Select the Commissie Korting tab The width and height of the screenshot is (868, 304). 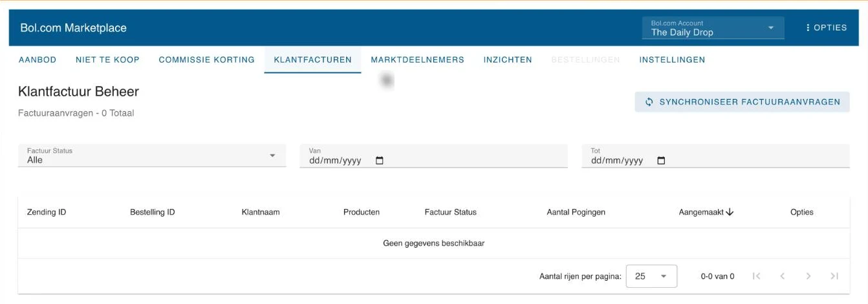tap(207, 60)
